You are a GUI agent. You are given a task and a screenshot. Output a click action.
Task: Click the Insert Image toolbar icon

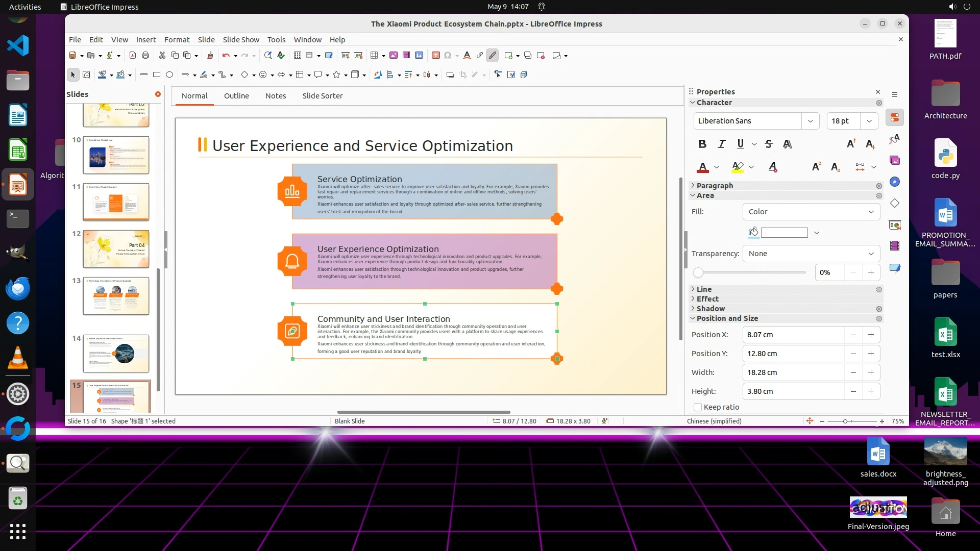(x=394, y=56)
